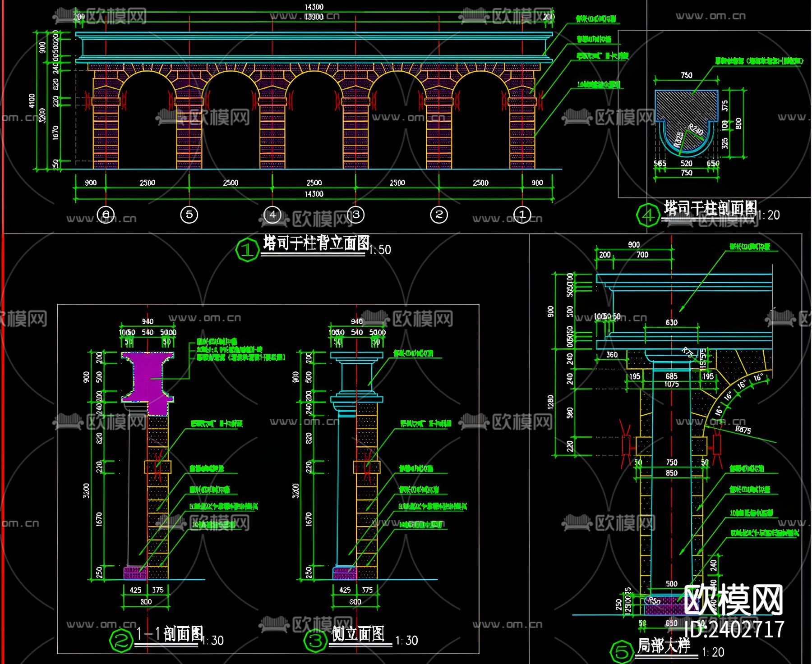Select the 1:20 scale beside 塔司干柱剖面图
The width and height of the screenshot is (812, 664).
point(769,215)
